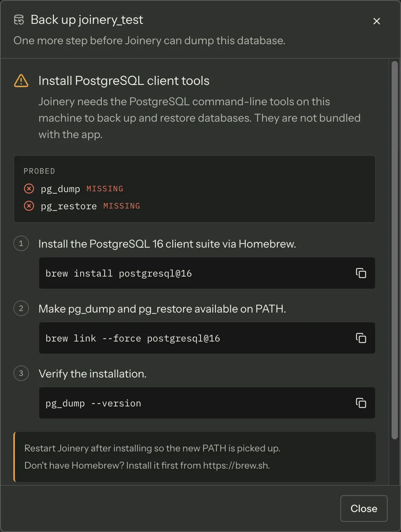Click the Make pg_dump available on PATH step
The height and width of the screenshot is (532, 401).
[162, 309]
